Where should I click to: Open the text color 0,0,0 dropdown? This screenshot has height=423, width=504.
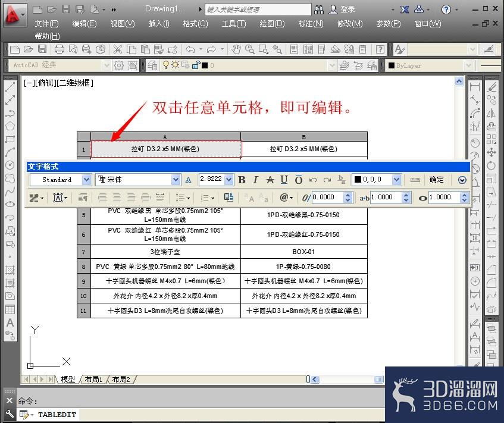pyautogui.click(x=397, y=180)
